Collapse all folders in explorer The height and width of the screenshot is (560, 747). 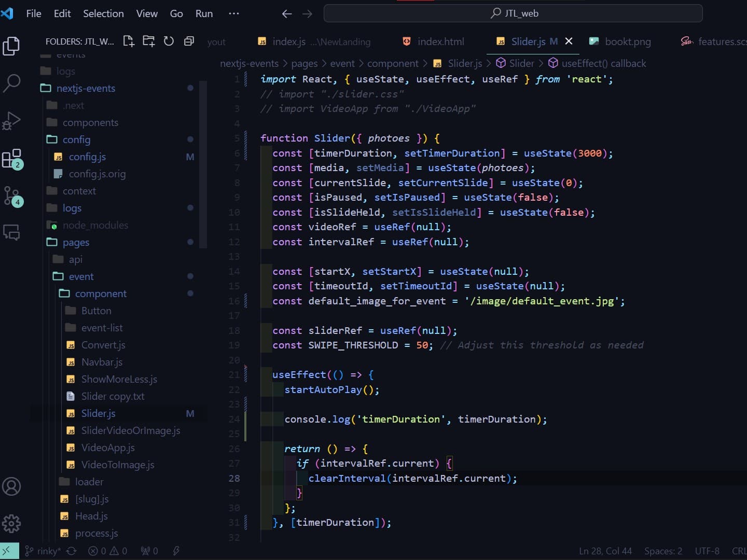(189, 41)
